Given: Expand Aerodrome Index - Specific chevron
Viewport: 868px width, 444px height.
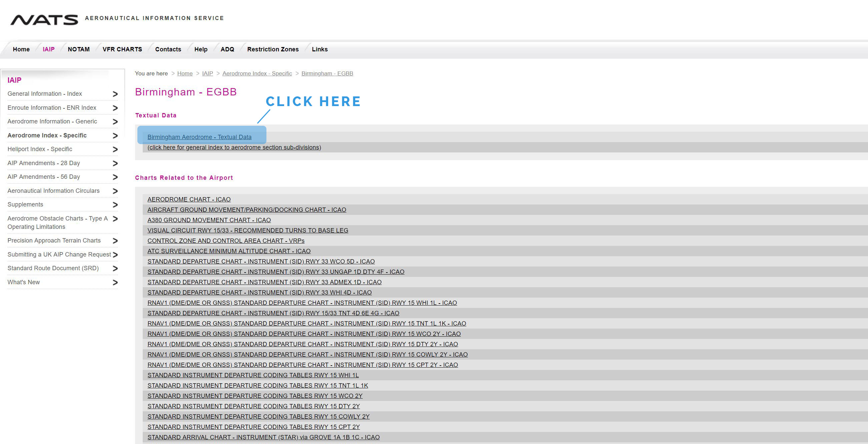Looking at the screenshot, I should tap(115, 135).
